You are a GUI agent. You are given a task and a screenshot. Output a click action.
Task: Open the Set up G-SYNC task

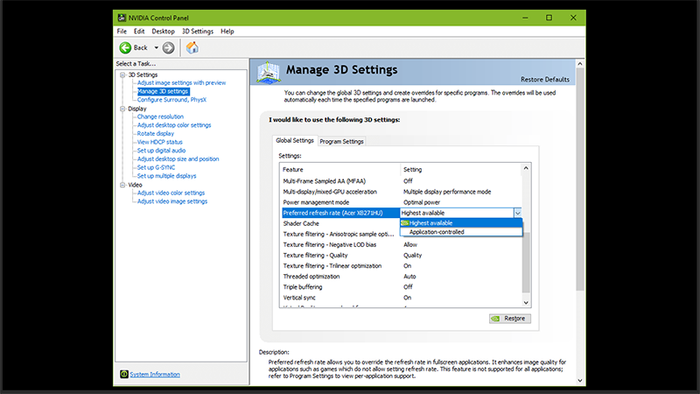[156, 167]
